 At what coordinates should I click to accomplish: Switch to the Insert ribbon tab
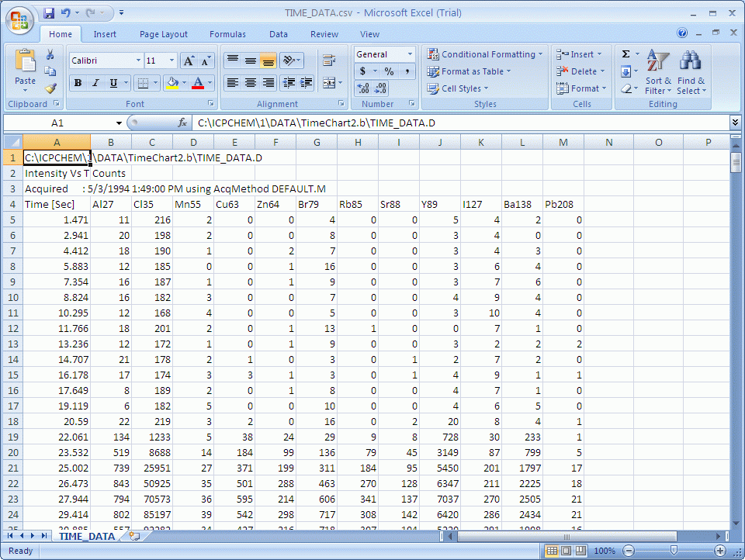(105, 34)
